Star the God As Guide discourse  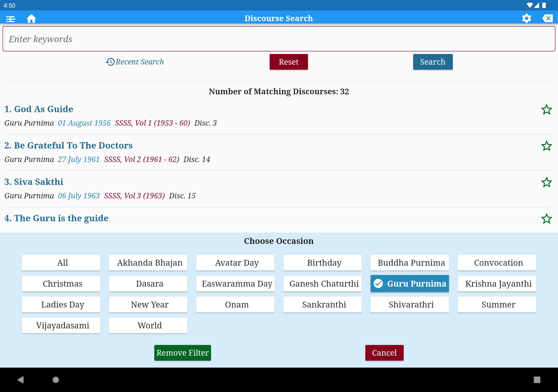click(547, 110)
